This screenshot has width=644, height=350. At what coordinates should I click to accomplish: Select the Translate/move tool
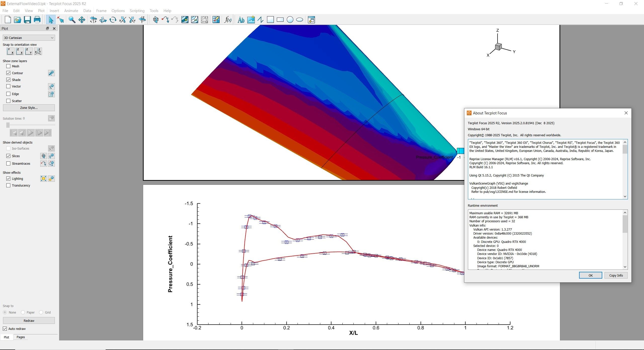point(82,20)
